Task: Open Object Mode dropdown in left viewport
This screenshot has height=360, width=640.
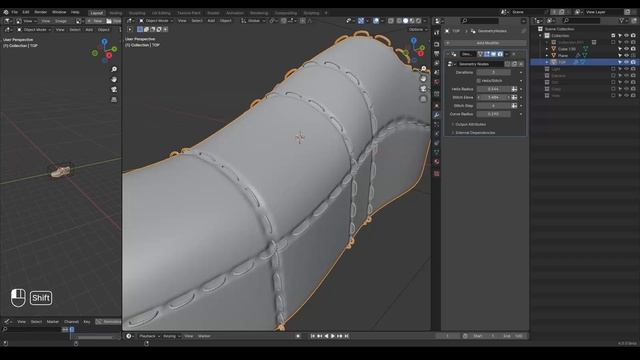Action: tap(34, 30)
